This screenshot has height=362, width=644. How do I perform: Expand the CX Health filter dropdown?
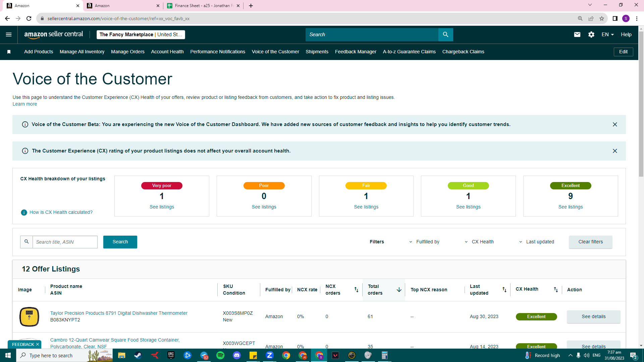479,242
